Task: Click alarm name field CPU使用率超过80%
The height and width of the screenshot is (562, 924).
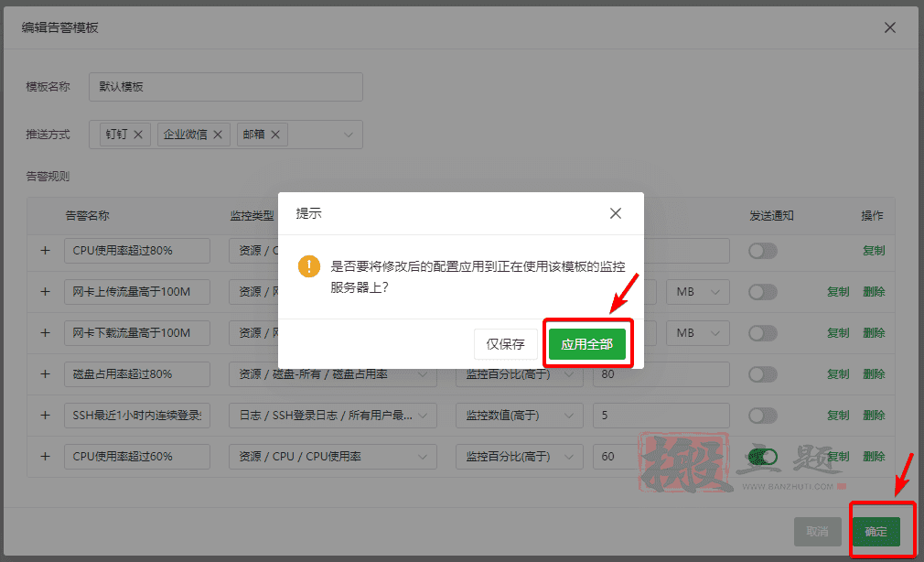Action: (137, 251)
